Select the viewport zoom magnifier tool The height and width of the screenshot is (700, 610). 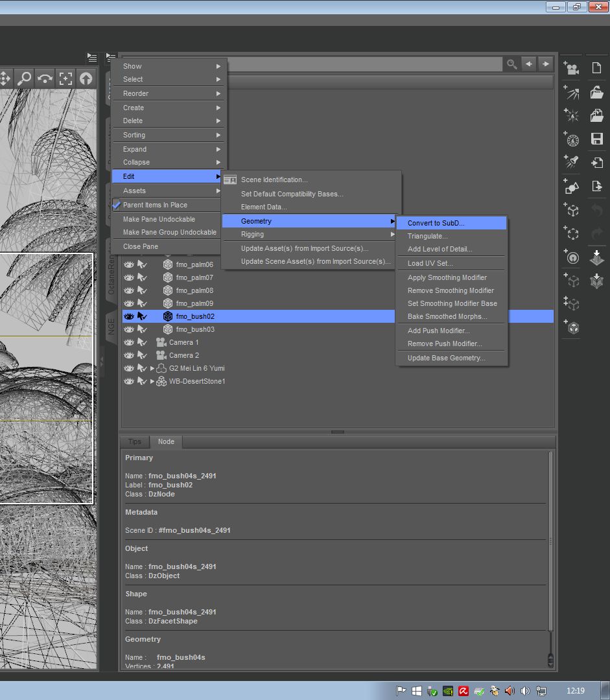[x=24, y=78]
